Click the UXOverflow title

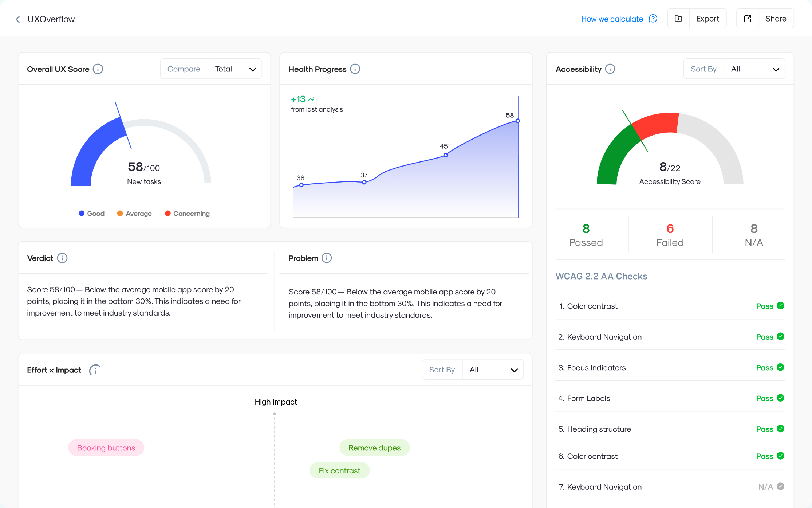coord(51,19)
